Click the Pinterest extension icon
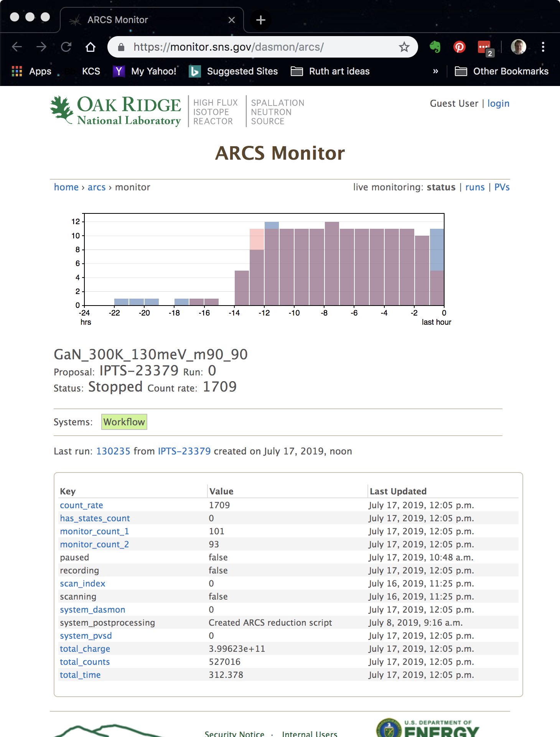The image size is (560, 737). point(459,47)
